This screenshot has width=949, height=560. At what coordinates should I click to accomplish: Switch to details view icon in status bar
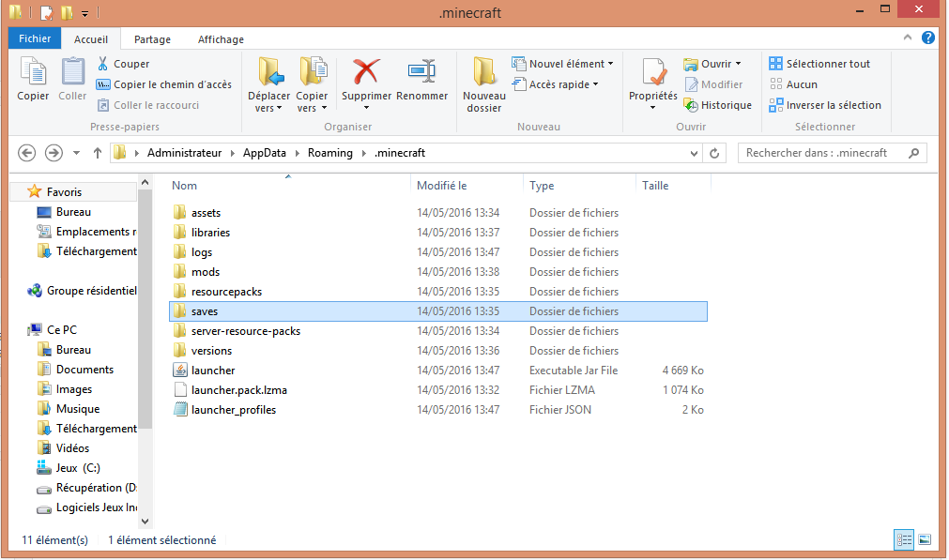[904, 539]
